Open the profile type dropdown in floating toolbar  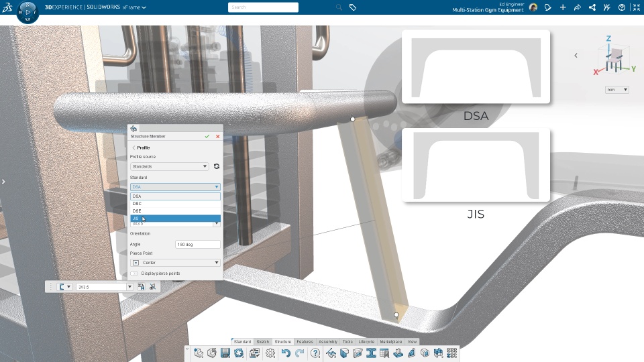64,287
